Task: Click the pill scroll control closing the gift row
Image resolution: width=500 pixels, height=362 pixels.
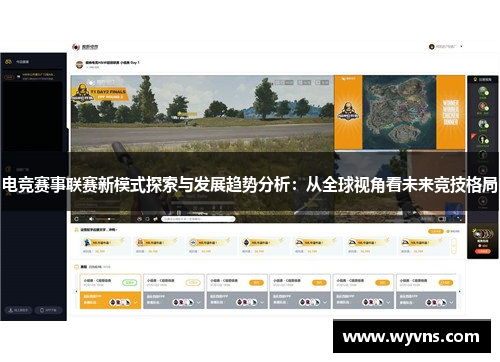Action: click(x=454, y=246)
